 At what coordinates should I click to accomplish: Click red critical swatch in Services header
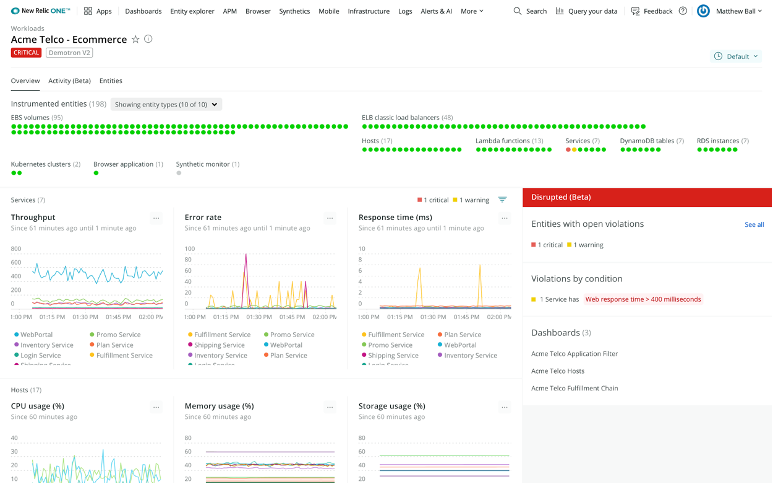point(419,200)
